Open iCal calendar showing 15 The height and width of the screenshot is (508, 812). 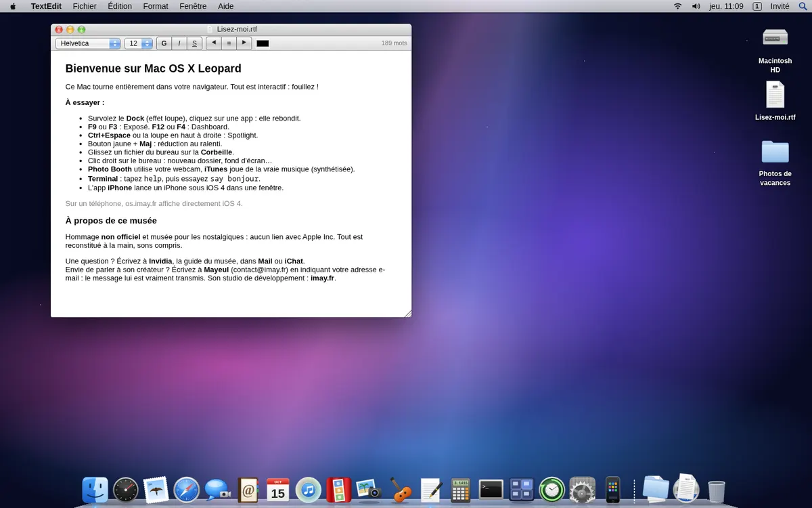278,490
